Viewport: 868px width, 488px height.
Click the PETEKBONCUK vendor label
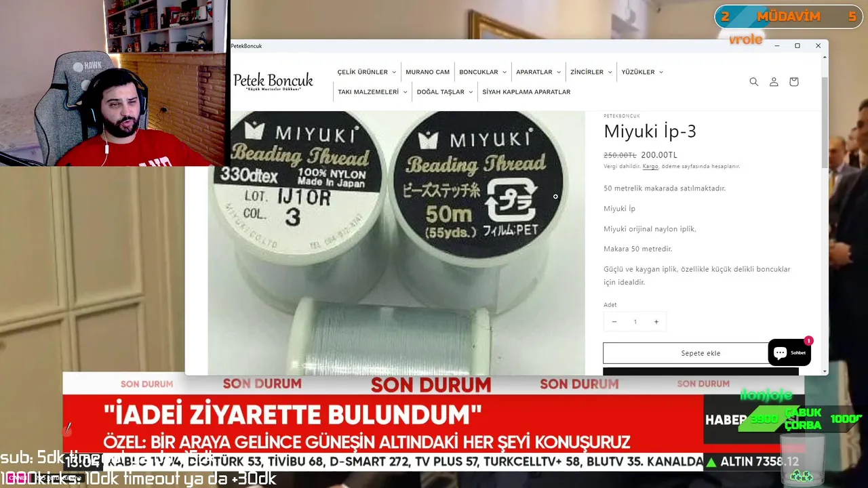[622, 116]
